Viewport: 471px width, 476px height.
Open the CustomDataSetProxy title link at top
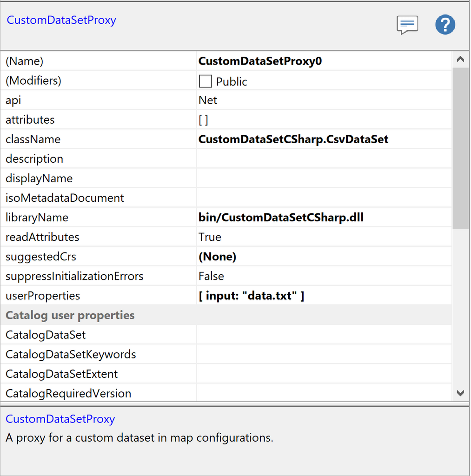(x=61, y=20)
